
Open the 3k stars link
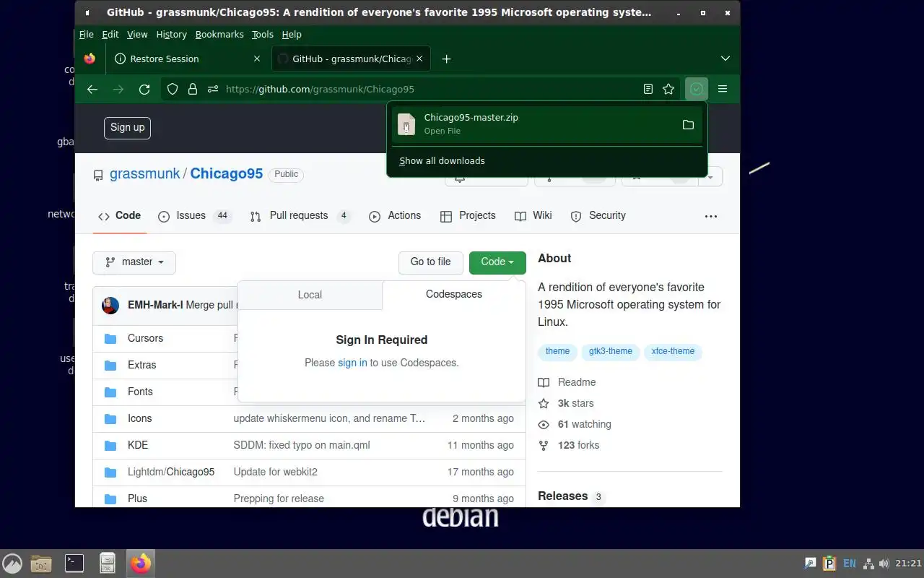pyautogui.click(x=567, y=403)
